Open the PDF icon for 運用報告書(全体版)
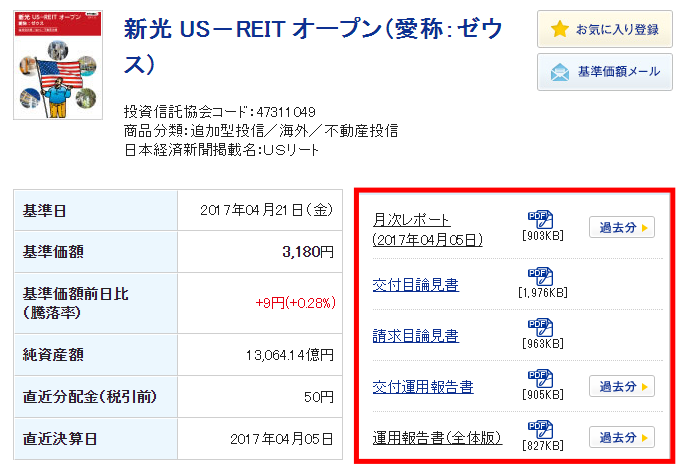Viewport: 681px width, 473px height. pos(540,429)
